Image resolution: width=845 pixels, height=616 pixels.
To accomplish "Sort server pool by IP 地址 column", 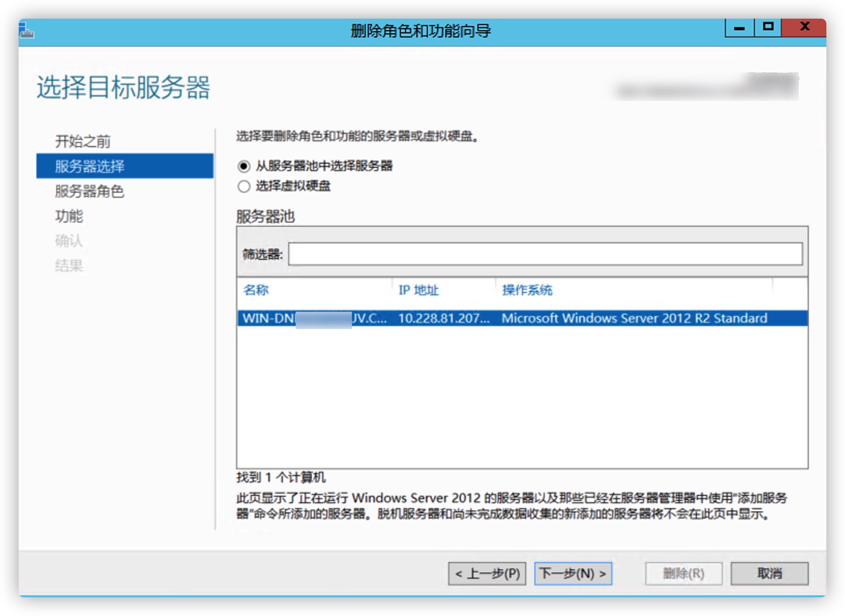I will [418, 290].
